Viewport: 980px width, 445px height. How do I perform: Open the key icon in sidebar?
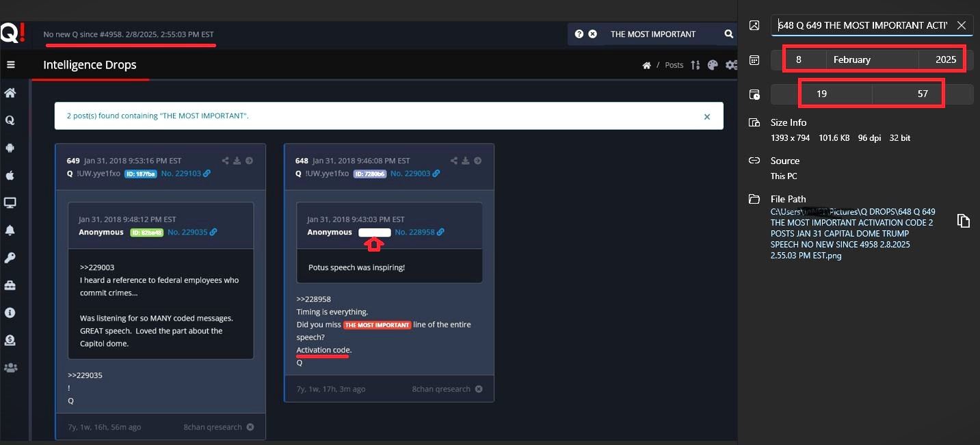[x=10, y=258]
